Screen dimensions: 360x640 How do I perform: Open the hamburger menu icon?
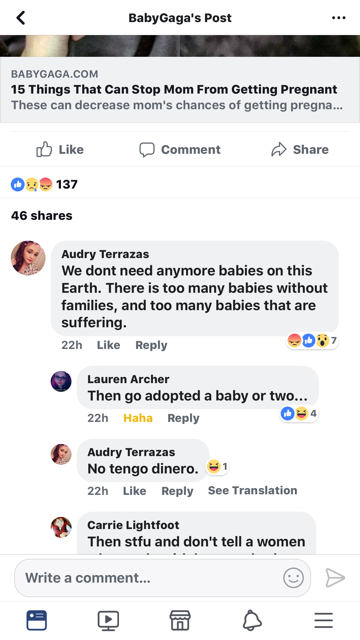[323, 620]
